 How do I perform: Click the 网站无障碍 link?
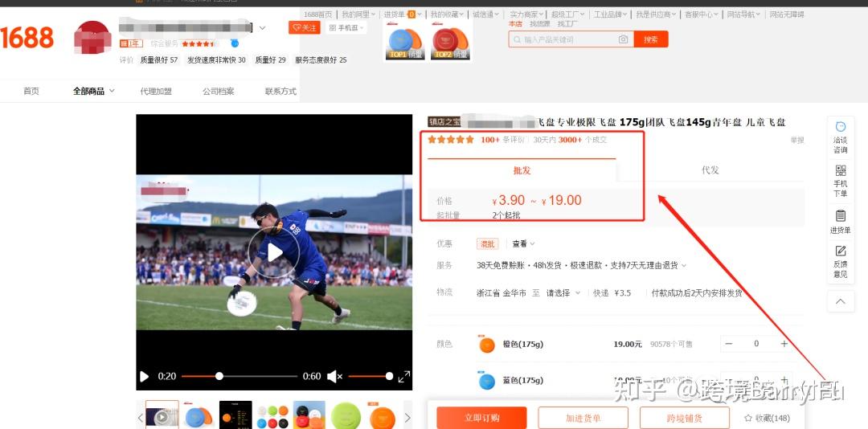pyautogui.click(x=787, y=14)
